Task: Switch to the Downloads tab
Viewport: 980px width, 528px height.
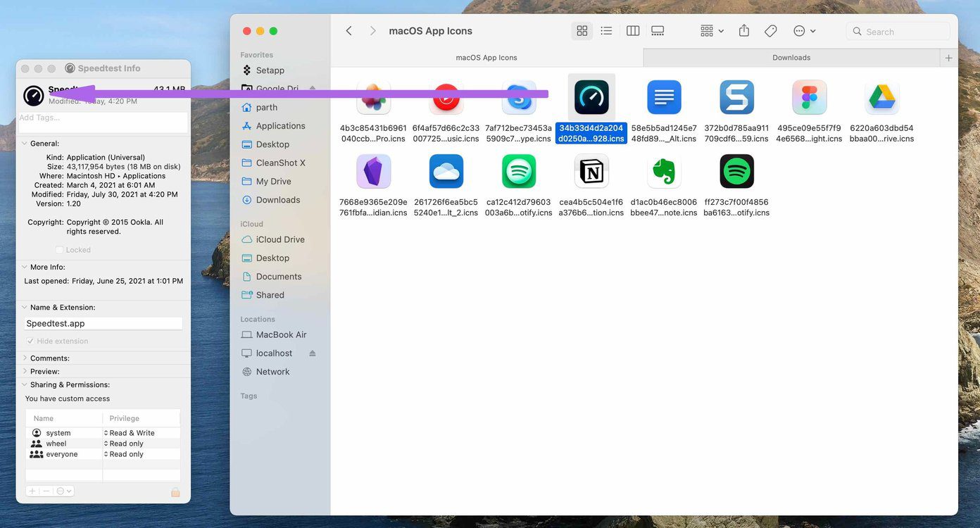Action: pyautogui.click(x=791, y=58)
